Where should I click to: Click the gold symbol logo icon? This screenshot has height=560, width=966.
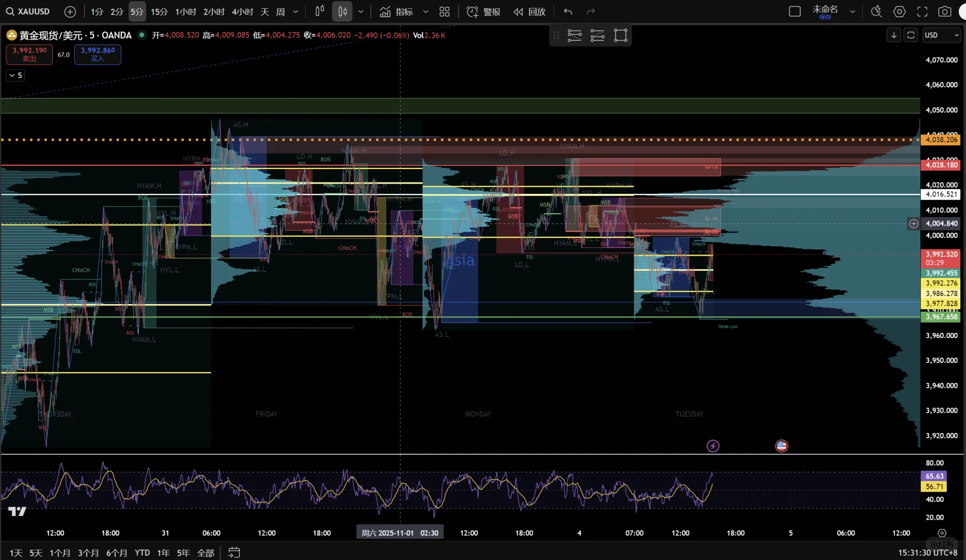[x=11, y=35]
